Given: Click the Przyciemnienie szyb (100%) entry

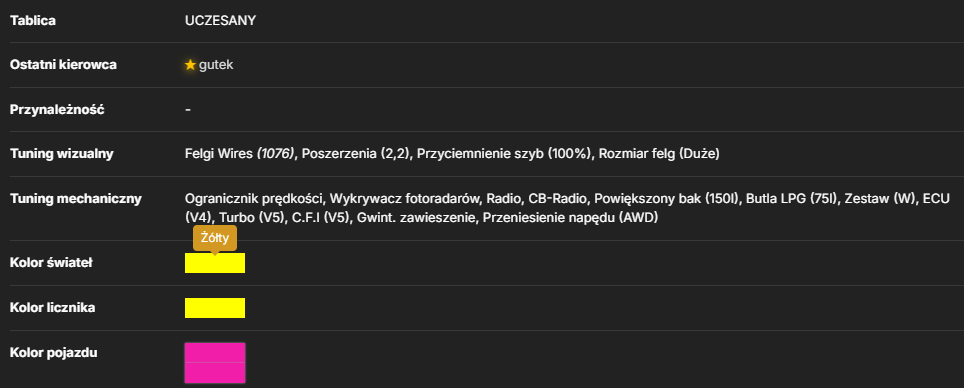Looking at the screenshot, I should (x=504, y=154).
